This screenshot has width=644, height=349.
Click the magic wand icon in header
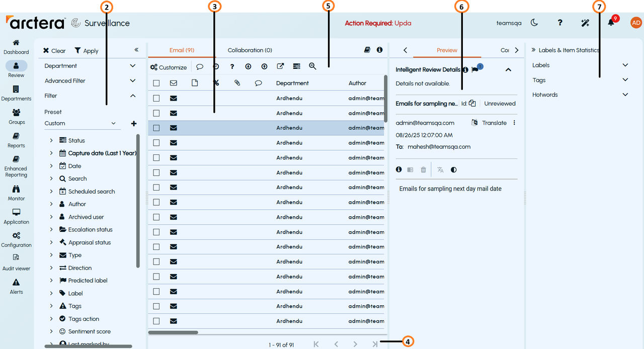click(585, 23)
